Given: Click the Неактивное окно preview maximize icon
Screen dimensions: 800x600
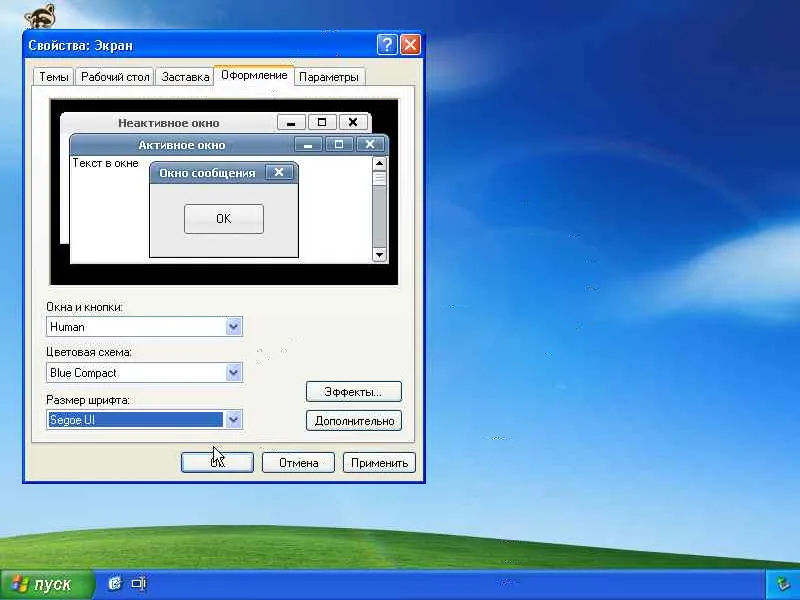Looking at the screenshot, I should (322, 122).
